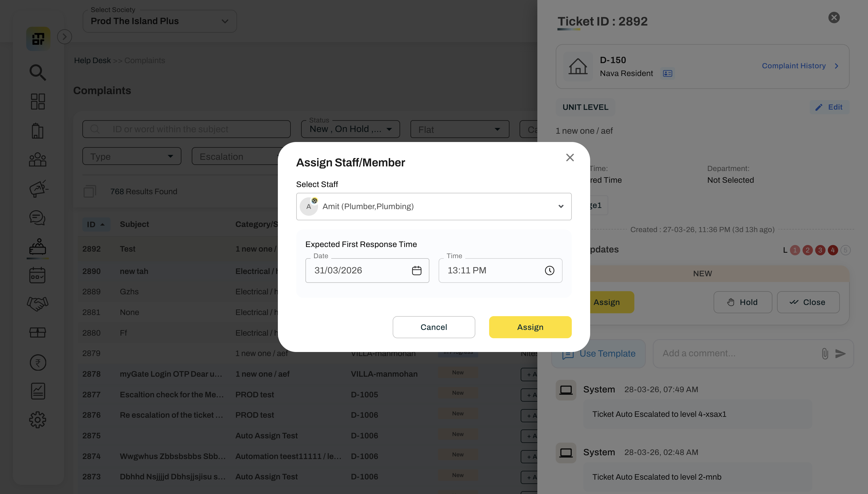Click the Close ticket button
The image size is (868, 494).
point(808,302)
